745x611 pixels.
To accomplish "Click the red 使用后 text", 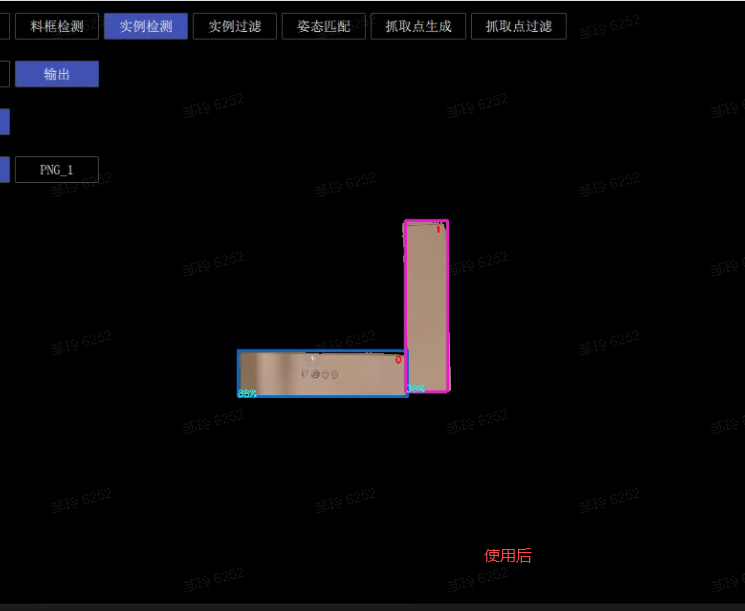I will [507, 555].
